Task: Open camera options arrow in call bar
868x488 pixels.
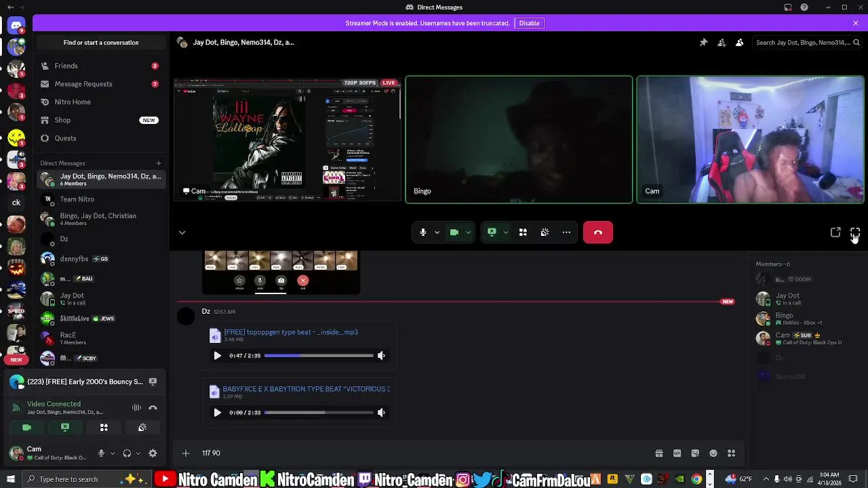Action: point(468,232)
